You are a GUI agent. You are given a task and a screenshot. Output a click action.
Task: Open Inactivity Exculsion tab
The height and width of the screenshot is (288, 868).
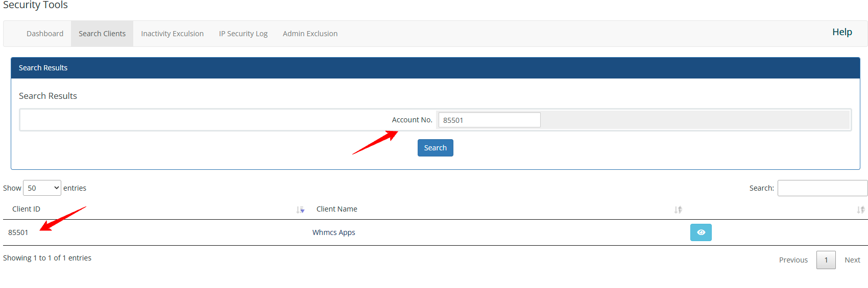pyautogui.click(x=172, y=34)
